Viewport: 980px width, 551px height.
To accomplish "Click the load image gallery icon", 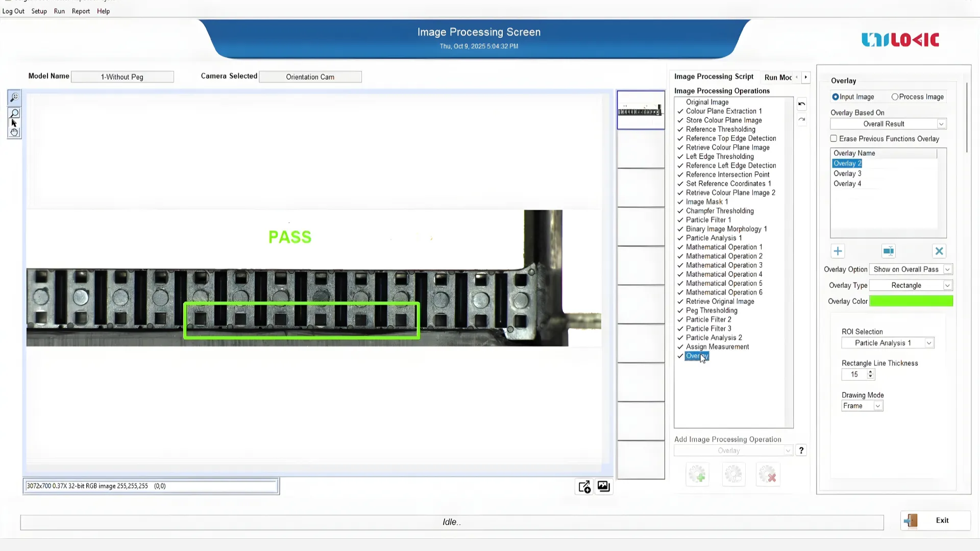I will tap(603, 487).
